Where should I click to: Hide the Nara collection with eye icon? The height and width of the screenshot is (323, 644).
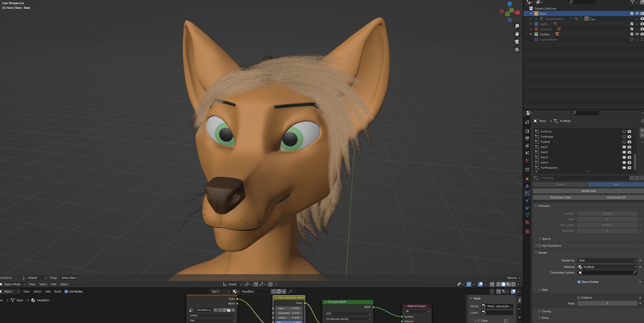coord(637,14)
